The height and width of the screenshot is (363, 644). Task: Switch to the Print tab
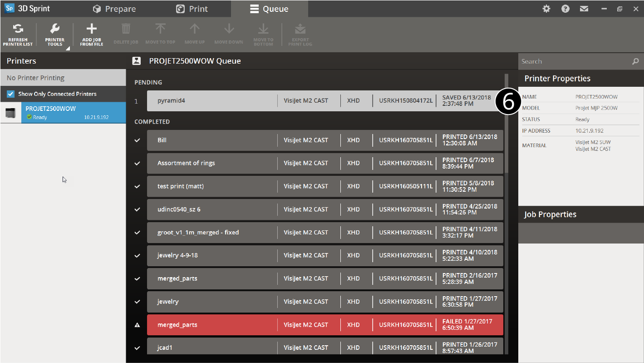[x=192, y=9]
